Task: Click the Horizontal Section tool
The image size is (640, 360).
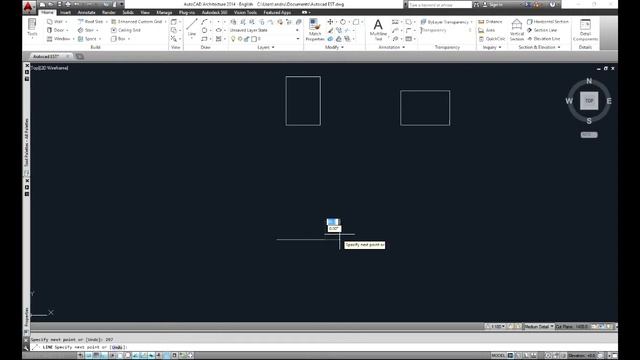Action: click(x=547, y=22)
